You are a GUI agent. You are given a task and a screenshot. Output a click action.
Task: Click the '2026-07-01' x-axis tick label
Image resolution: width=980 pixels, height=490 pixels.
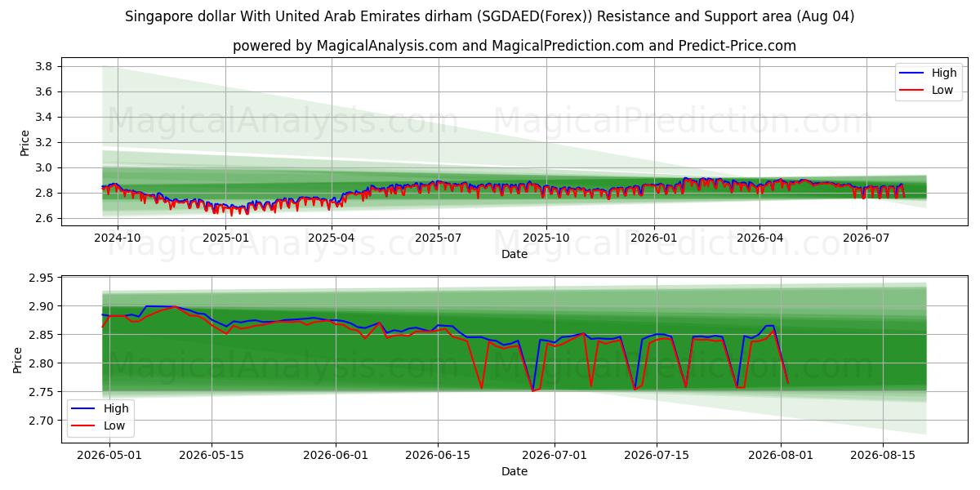click(555, 455)
